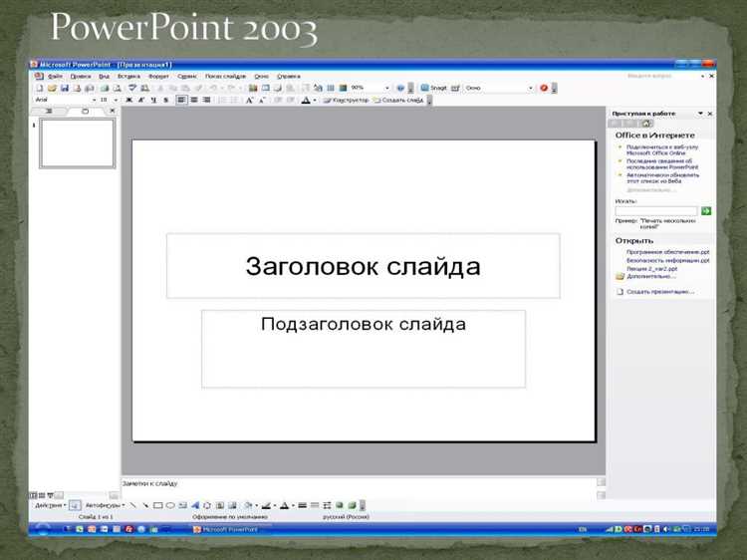The height and width of the screenshot is (560, 747).
Task: Open Microsoft Office Online link
Action: pyautogui.click(x=662, y=150)
